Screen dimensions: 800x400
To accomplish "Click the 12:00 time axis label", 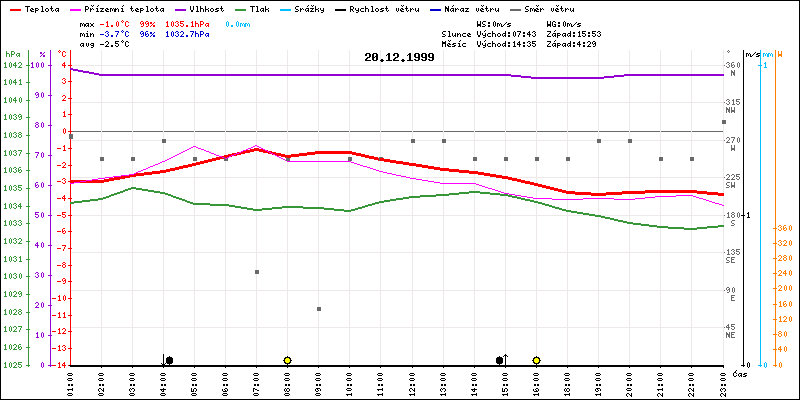I will (412, 381).
